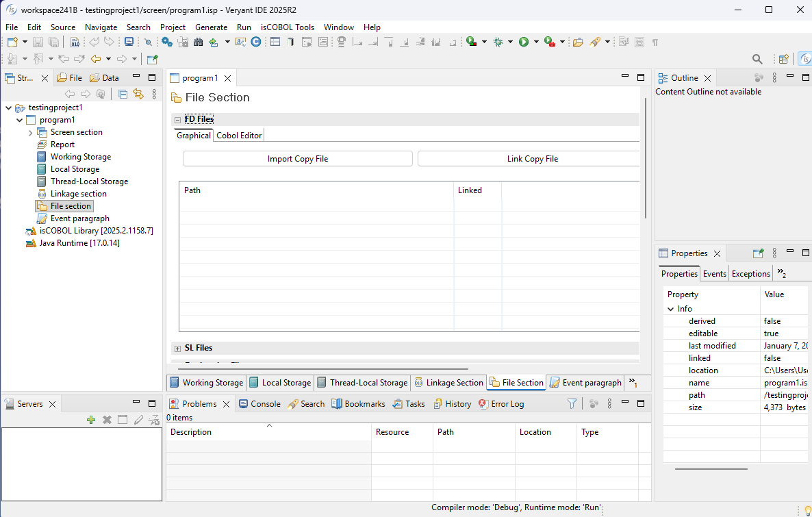Viewport: 812px width, 517px height.
Task: Select Working Storage in the project tree
Action: pos(80,157)
